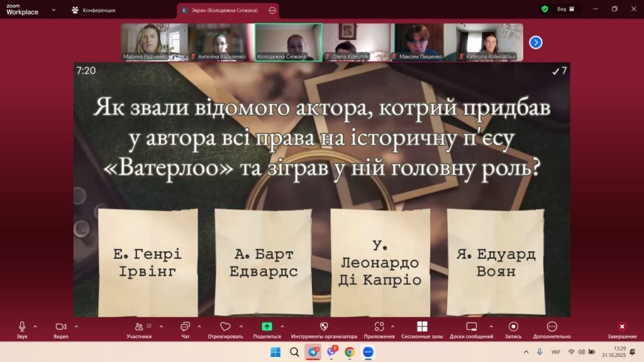Screen dimensions: 644x362
Task: Open the Участники participants panel
Action: tap(138, 327)
